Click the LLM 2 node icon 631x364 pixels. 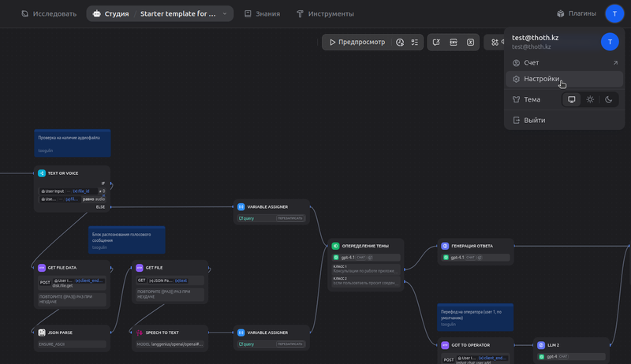pos(541,345)
